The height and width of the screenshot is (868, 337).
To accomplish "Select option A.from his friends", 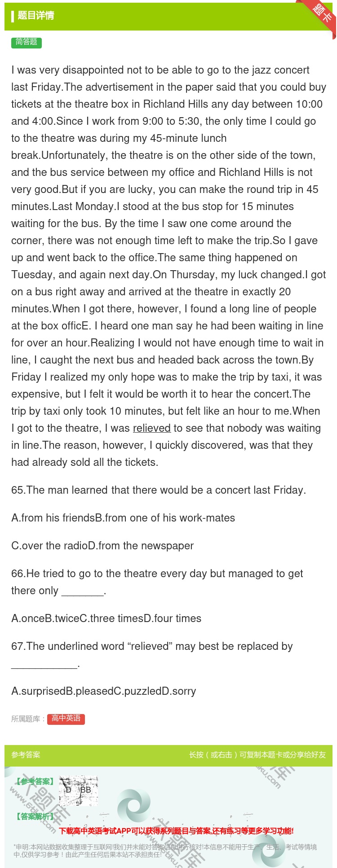I will 53,518.
